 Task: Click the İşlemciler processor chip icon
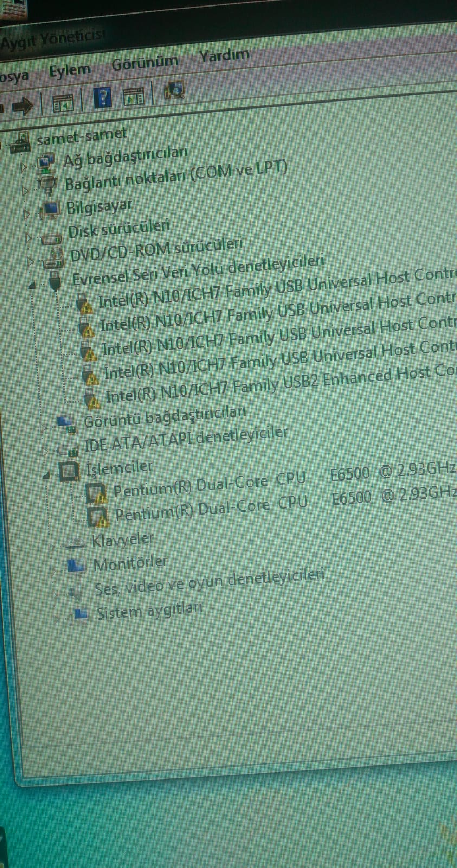(x=69, y=471)
